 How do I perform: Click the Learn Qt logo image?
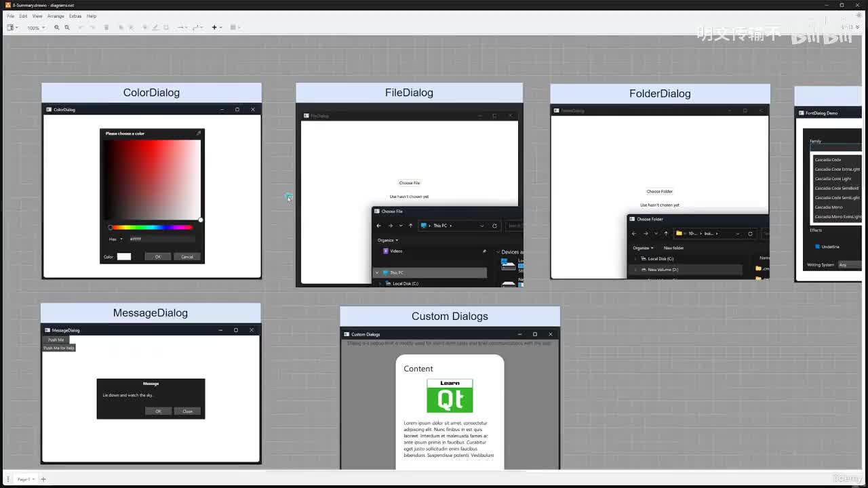(450, 396)
